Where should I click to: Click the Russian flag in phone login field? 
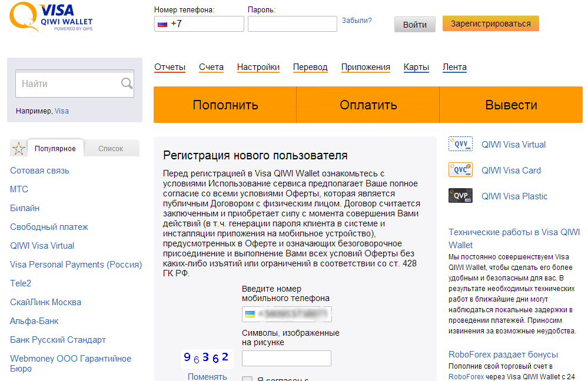coord(162,24)
